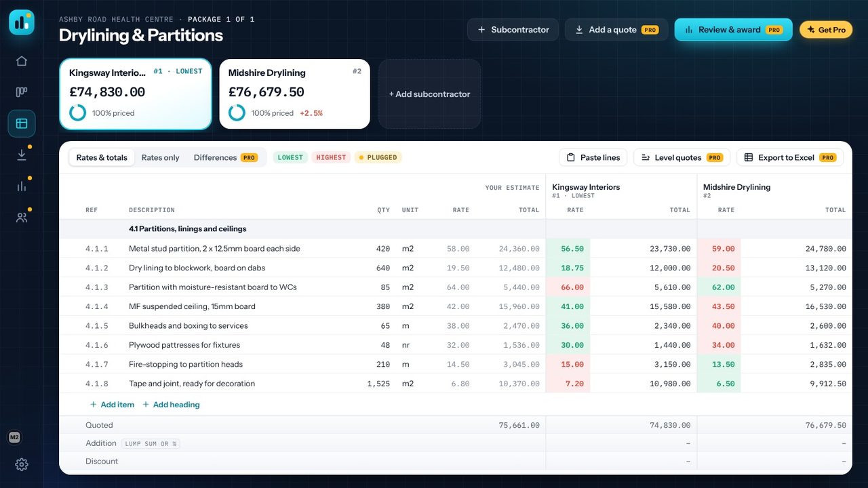868x488 pixels.
Task: Click Level quotes button
Action: click(682, 157)
